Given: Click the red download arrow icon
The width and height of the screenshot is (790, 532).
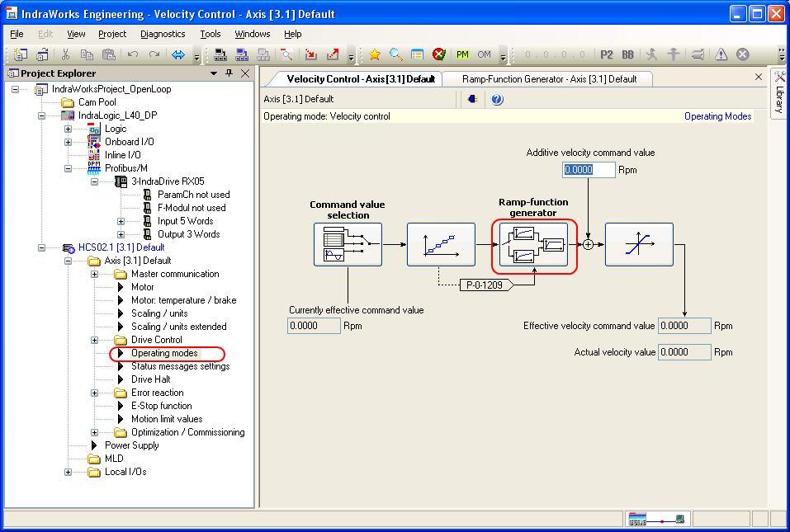Looking at the screenshot, I should tap(311, 54).
